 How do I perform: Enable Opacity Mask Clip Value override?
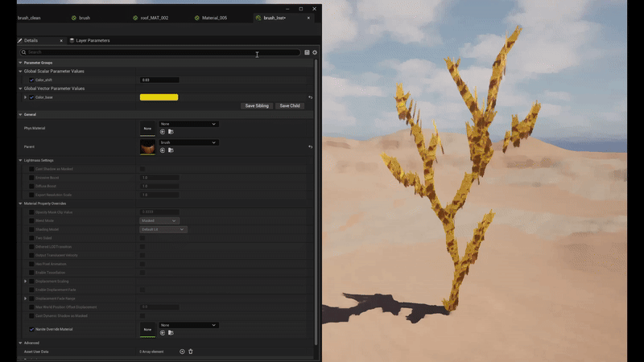(x=31, y=212)
